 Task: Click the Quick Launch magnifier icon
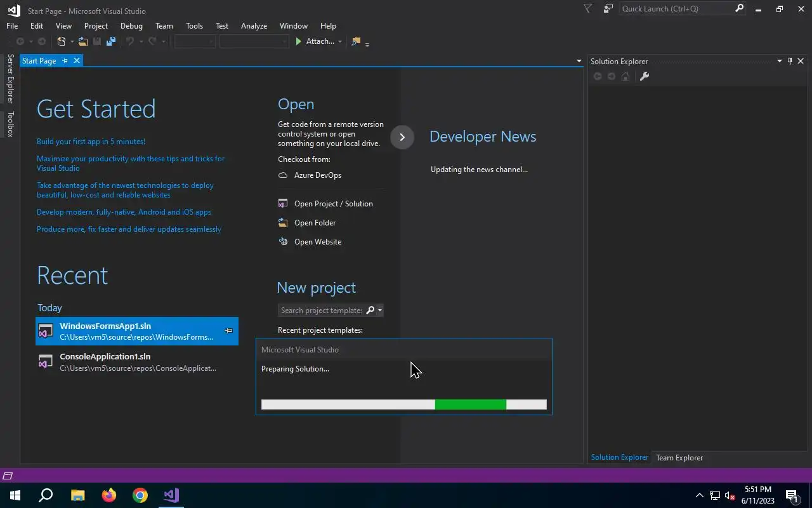point(739,9)
